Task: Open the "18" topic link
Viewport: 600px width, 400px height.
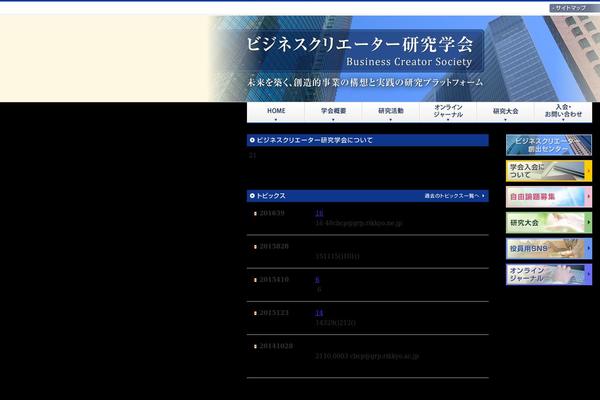Action: 319,213
